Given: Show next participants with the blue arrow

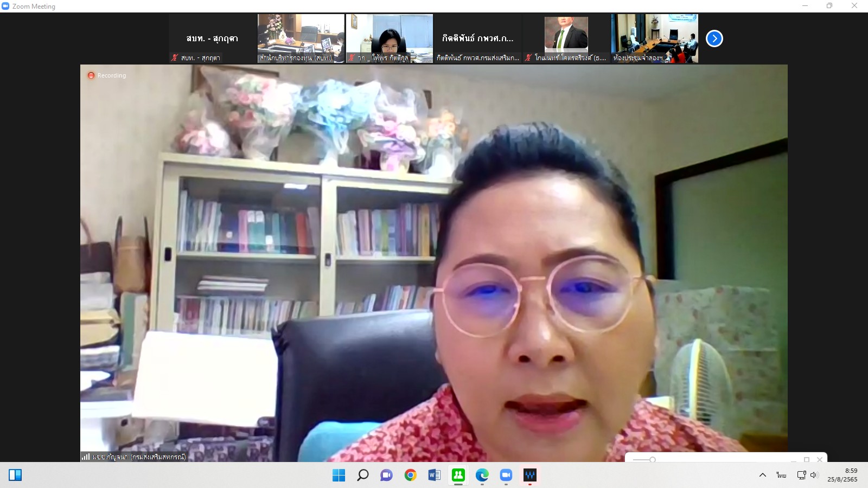Looking at the screenshot, I should coord(714,38).
